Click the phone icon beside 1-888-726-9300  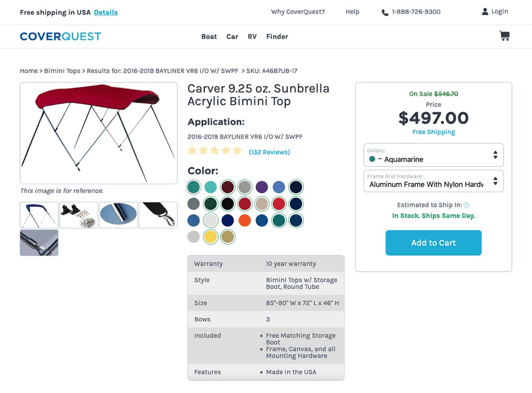385,12
